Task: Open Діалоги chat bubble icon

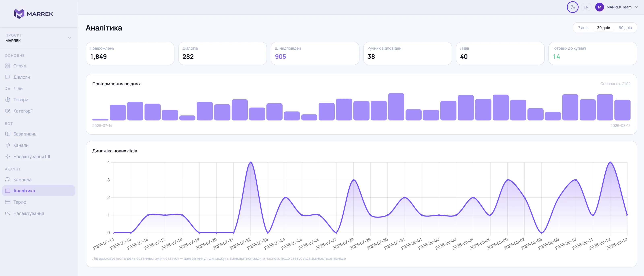Action: (x=8, y=77)
